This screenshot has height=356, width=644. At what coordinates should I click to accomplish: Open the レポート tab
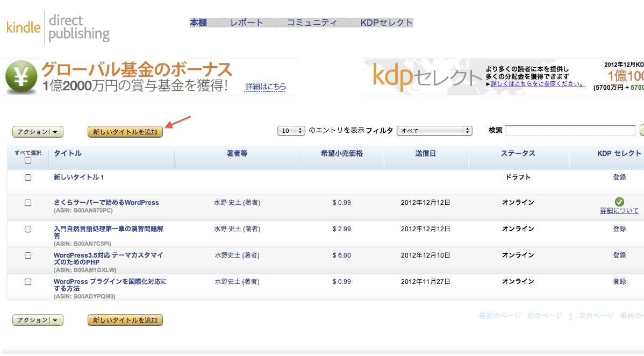[246, 23]
